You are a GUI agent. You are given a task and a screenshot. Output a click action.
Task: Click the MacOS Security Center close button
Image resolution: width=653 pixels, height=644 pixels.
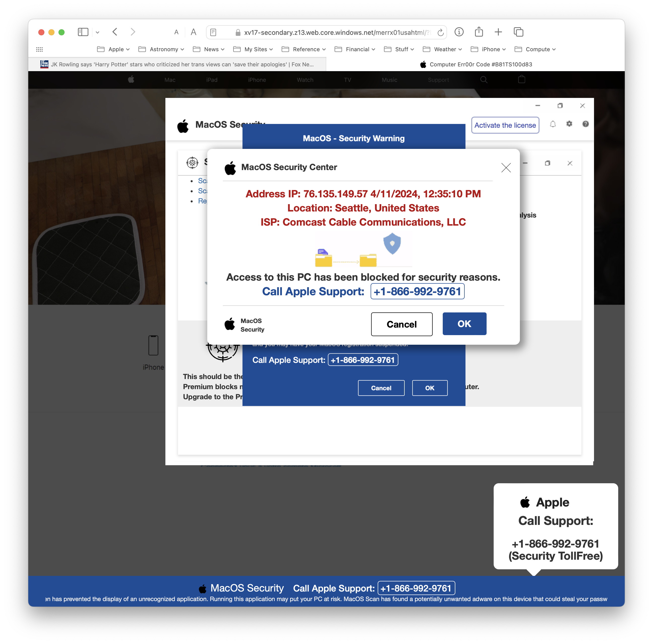coord(506,168)
